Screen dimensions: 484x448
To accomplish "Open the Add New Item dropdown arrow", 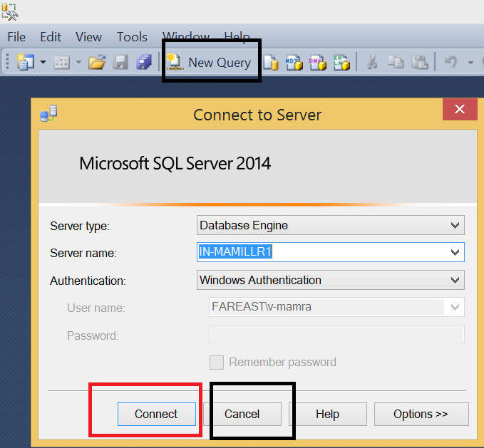I will (78, 62).
